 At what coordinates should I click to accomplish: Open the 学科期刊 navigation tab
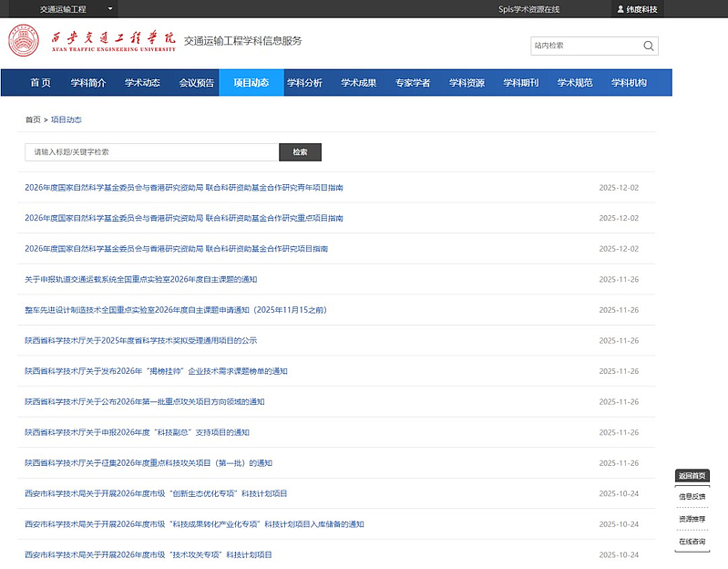[521, 83]
